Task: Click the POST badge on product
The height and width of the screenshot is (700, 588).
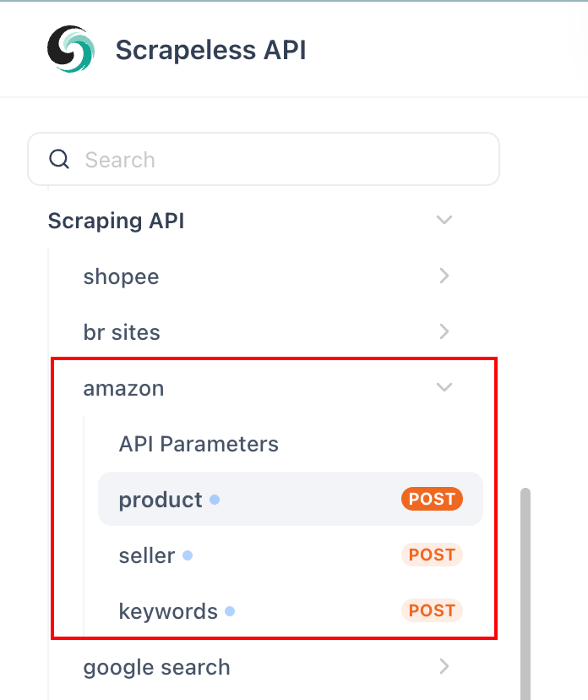Action: tap(432, 499)
